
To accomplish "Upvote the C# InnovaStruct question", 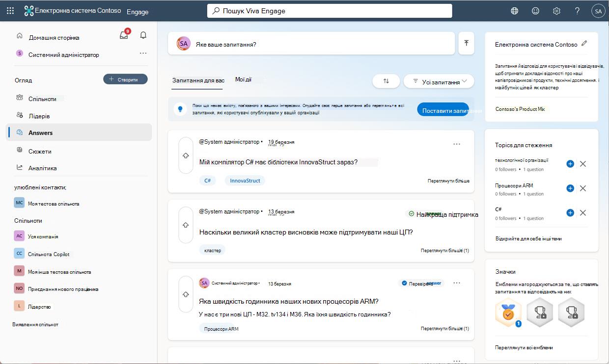I will (186, 156).
